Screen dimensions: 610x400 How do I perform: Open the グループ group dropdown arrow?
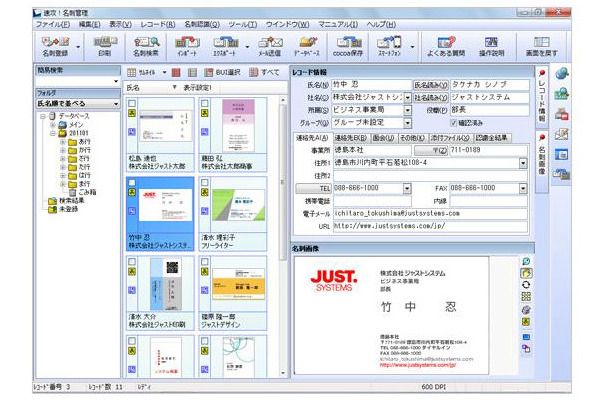pos(407,123)
